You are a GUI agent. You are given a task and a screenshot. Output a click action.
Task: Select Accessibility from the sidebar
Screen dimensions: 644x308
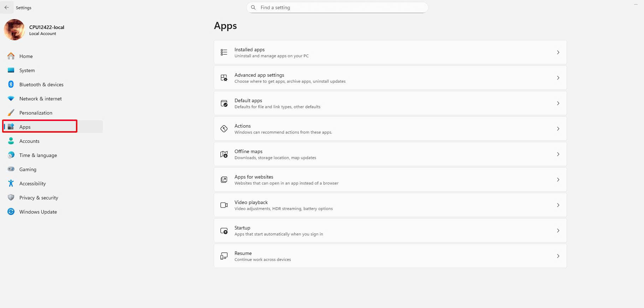(x=33, y=184)
